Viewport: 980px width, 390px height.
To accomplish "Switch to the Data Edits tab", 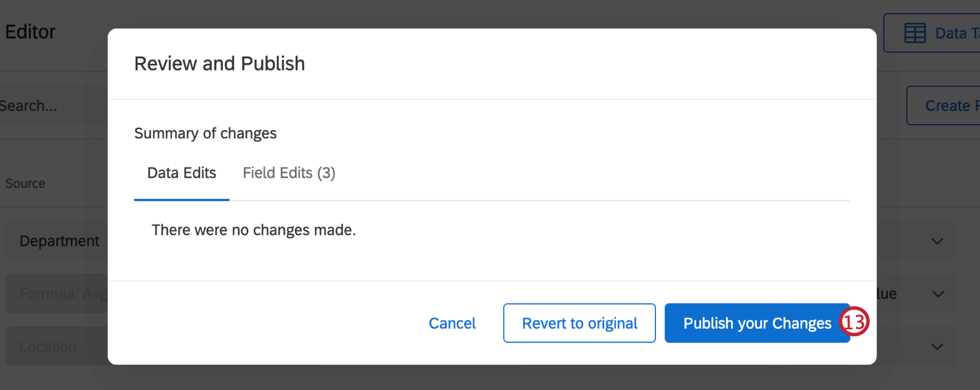I will (182, 172).
